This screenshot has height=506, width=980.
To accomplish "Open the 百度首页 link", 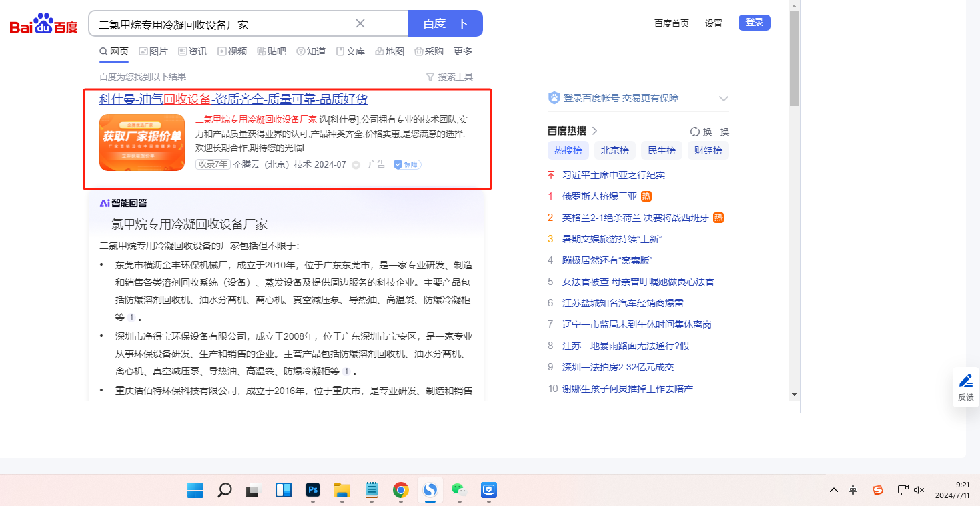I will (672, 23).
